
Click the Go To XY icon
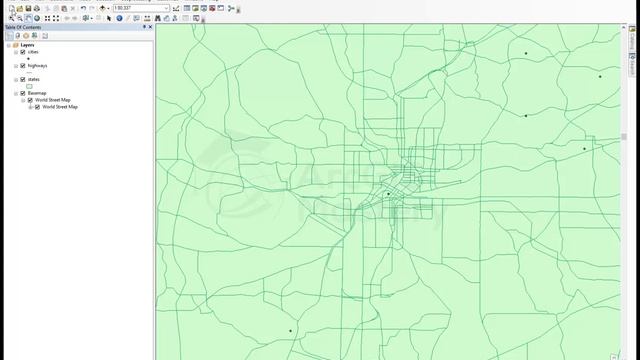[175, 18]
